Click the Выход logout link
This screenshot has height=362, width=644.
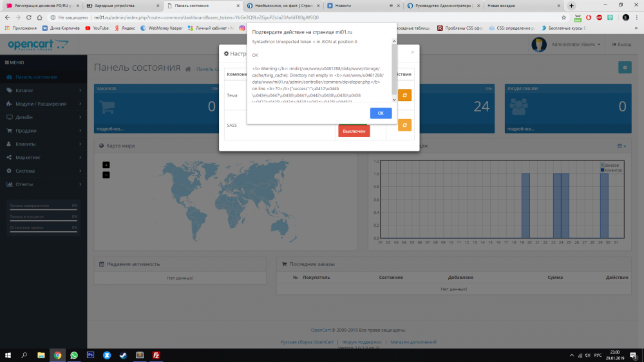click(622, 44)
